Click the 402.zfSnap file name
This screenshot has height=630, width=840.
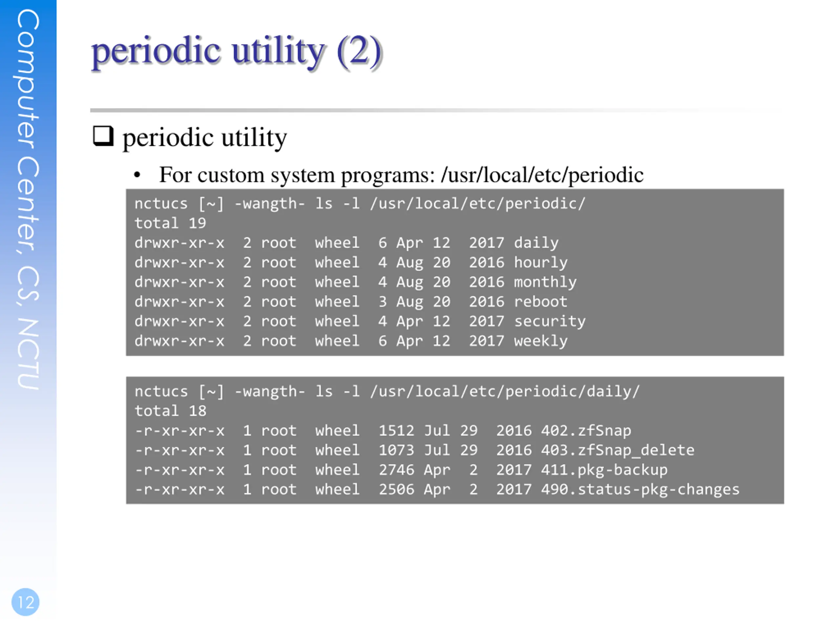[586, 430]
